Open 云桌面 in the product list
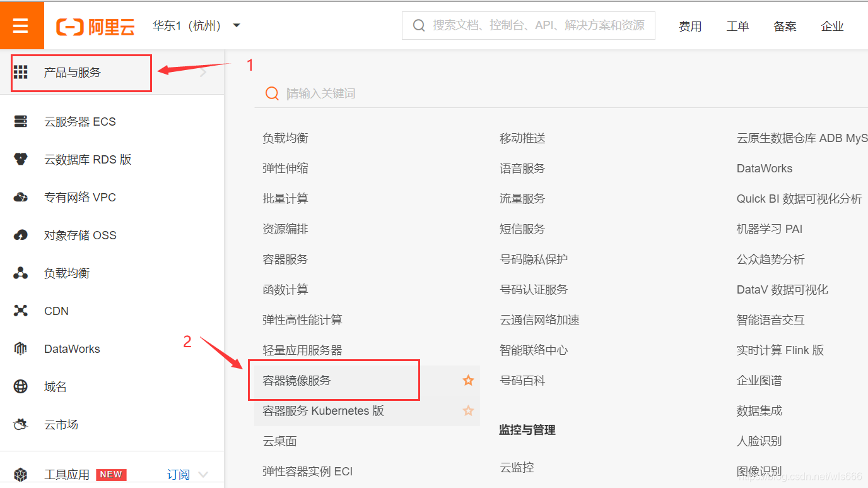The image size is (868, 488). [x=279, y=441]
